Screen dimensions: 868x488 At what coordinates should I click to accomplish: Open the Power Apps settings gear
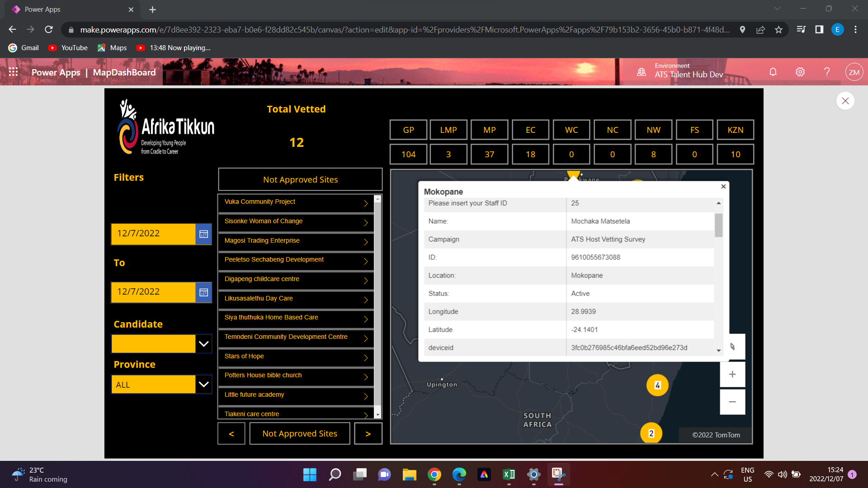click(x=800, y=72)
